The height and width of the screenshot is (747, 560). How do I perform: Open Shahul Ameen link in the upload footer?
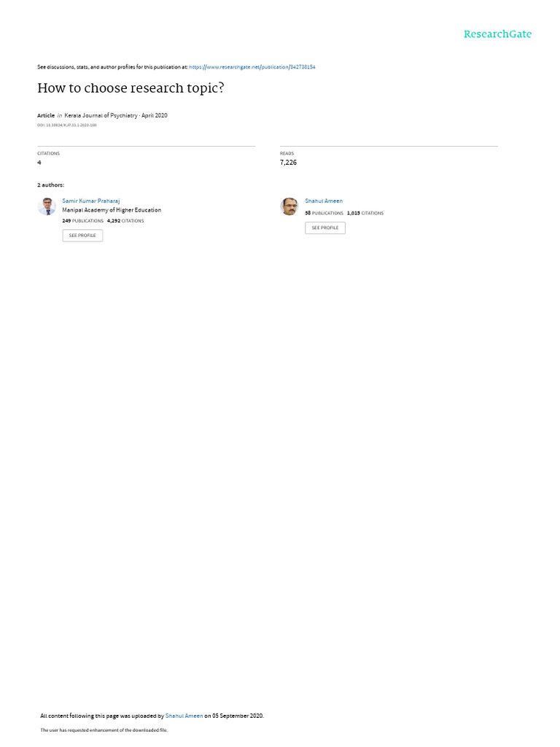[x=184, y=716]
